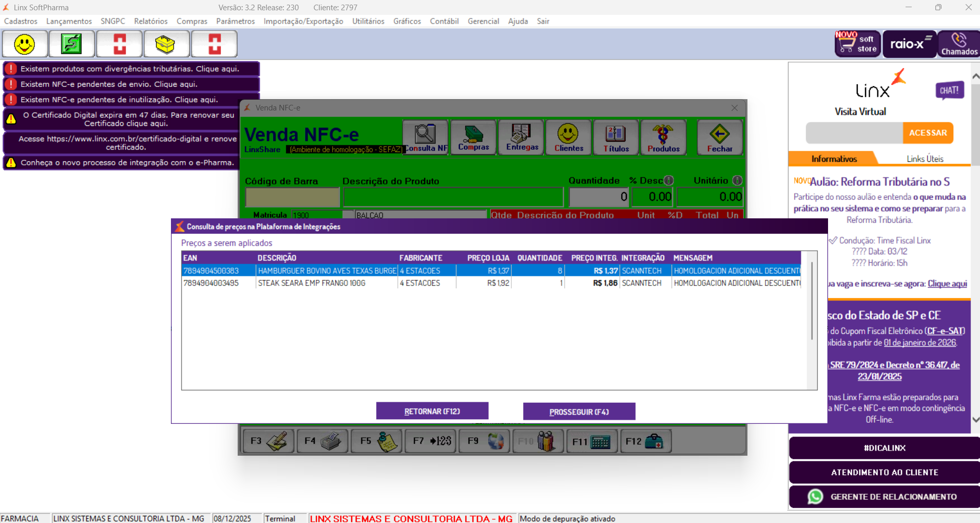Image resolution: width=980 pixels, height=523 pixels.
Task: Click the F3 pencil function button
Action: 268,441
